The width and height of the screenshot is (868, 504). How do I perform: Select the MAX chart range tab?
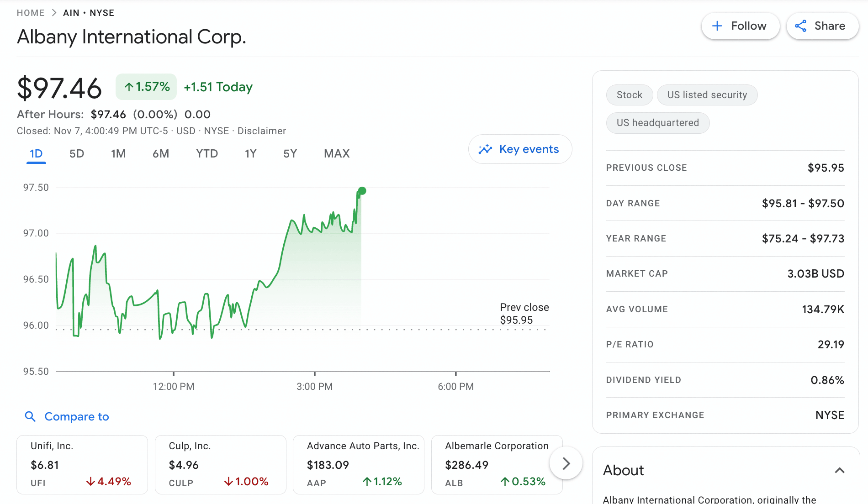[337, 154]
